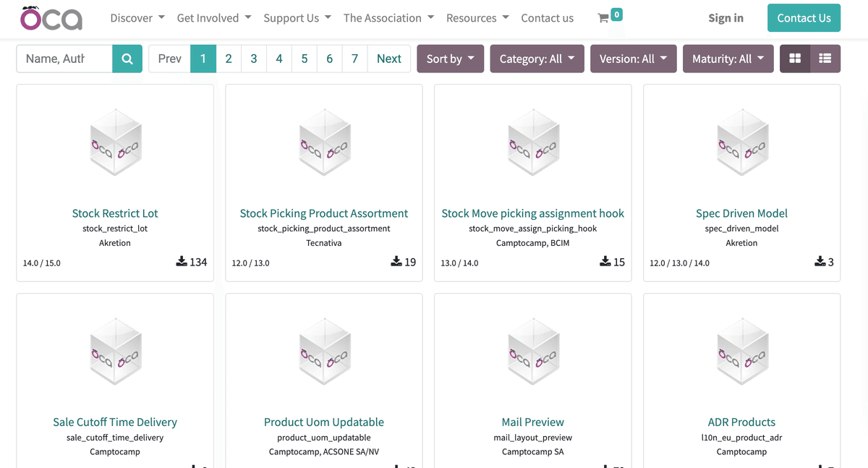868x468 pixels.
Task: Click version text 14.0 / 15.0
Action: click(x=42, y=263)
